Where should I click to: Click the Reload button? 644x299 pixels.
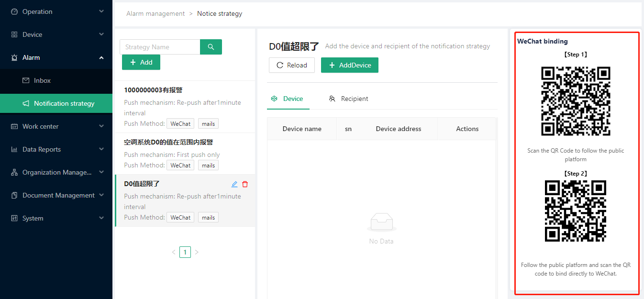(x=292, y=65)
